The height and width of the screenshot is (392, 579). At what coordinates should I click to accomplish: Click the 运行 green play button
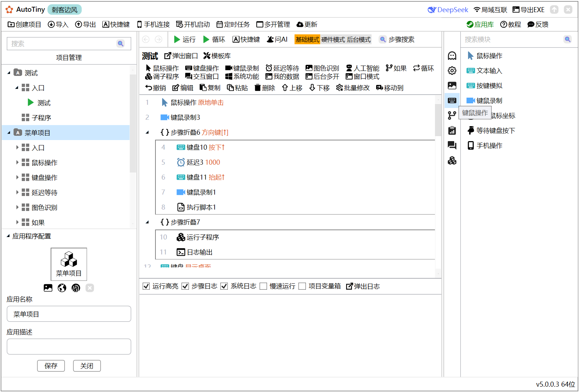[x=184, y=40]
